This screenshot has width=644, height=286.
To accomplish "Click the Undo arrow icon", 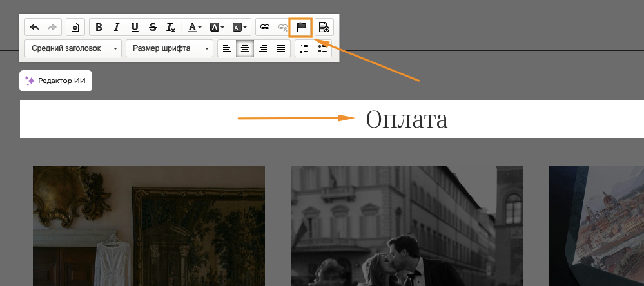I will (x=34, y=27).
